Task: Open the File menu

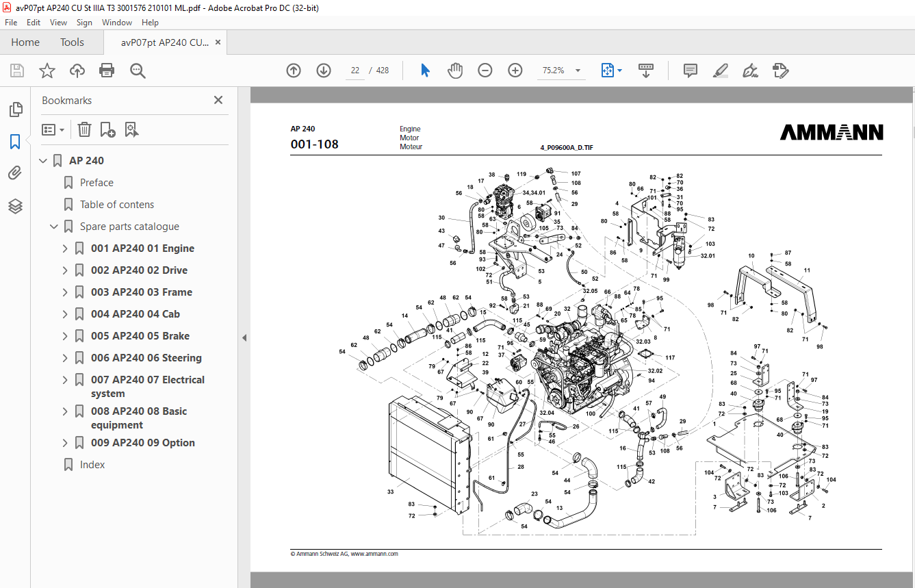Action: (x=11, y=23)
